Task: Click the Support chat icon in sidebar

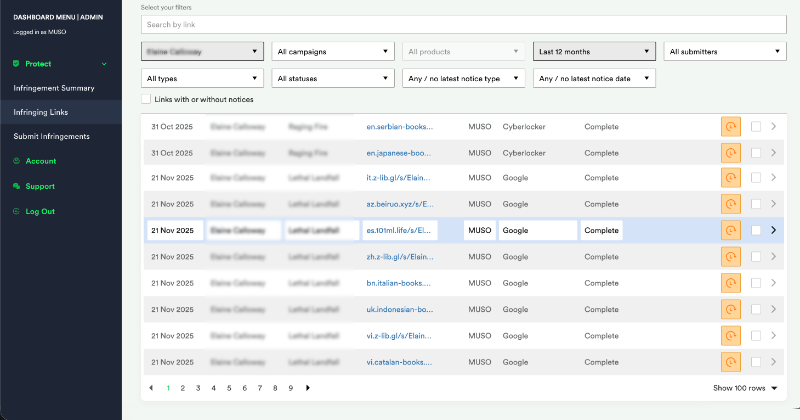Action: (x=16, y=186)
